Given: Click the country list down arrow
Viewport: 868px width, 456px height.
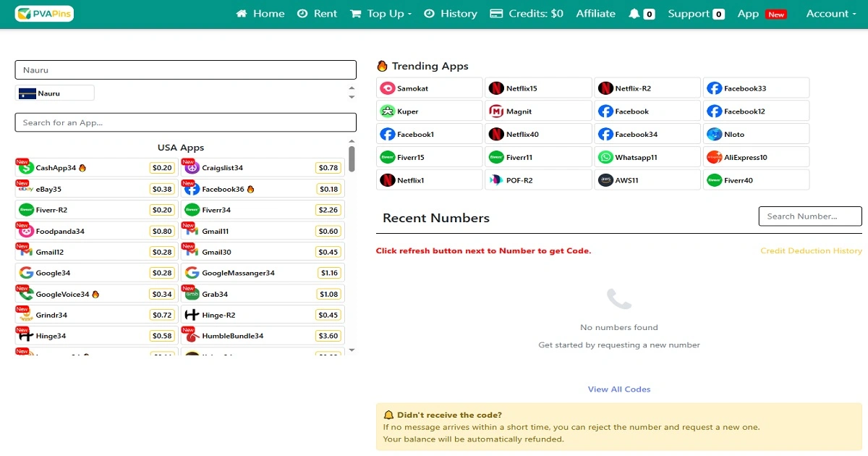Looking at the screenshot, I should (x=352, y=97).
